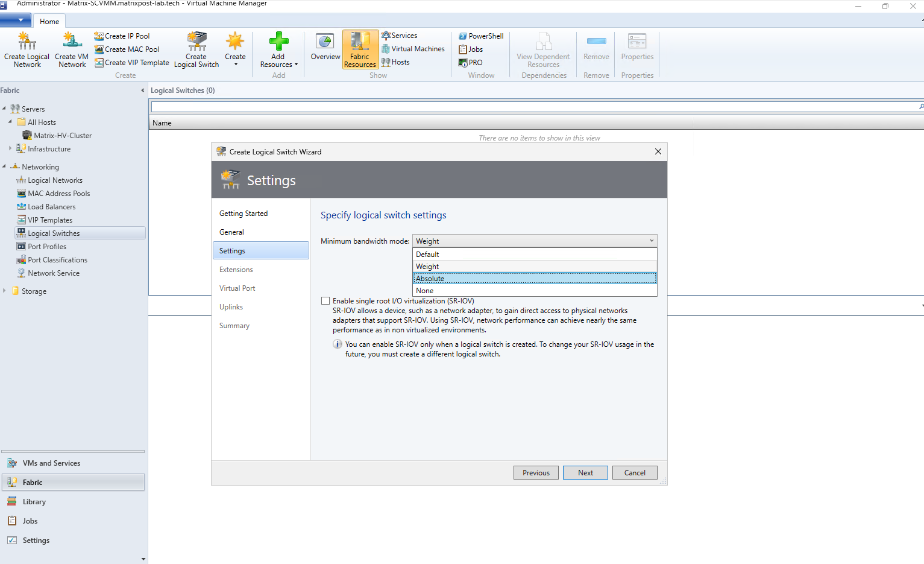
Task: Choose Weight in bandwidth mode list
Action: [x=535, y=267]
